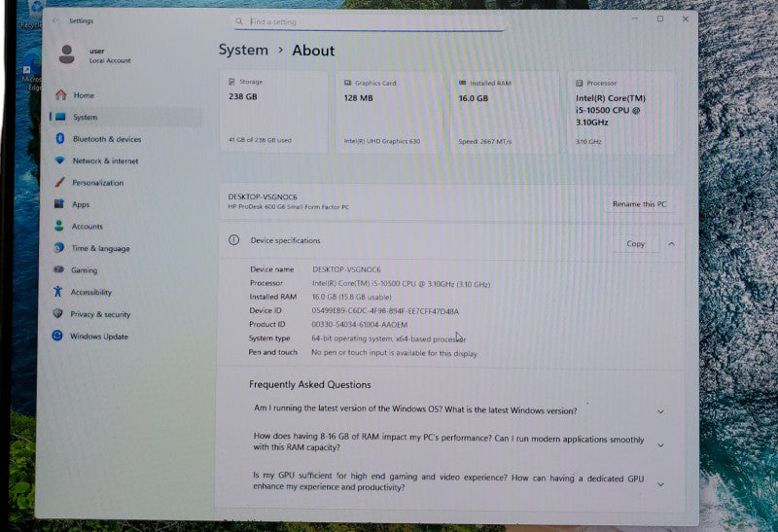Open the Accounts settings label
778x532 pixels.
tap(88, 227)
